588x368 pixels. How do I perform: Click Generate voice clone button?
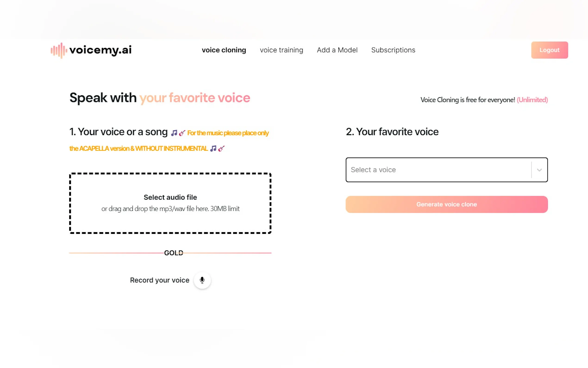tap(446, 204)
